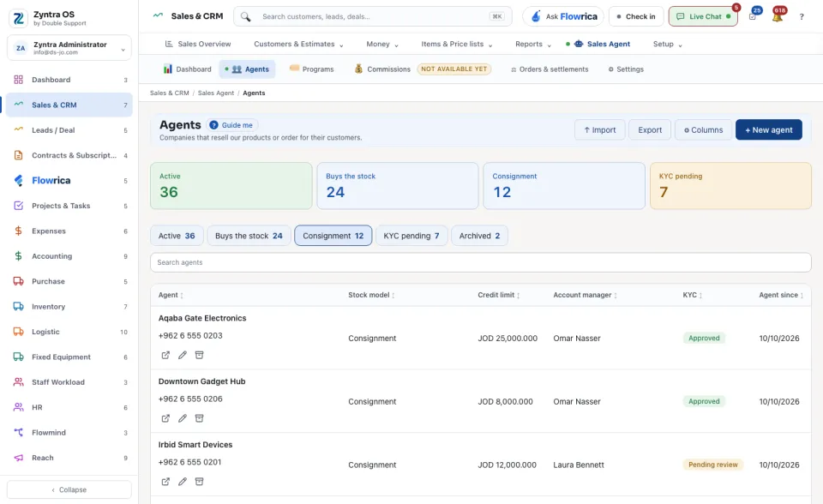
Task: Toggle Check in status button
Action: click(636, 16)
